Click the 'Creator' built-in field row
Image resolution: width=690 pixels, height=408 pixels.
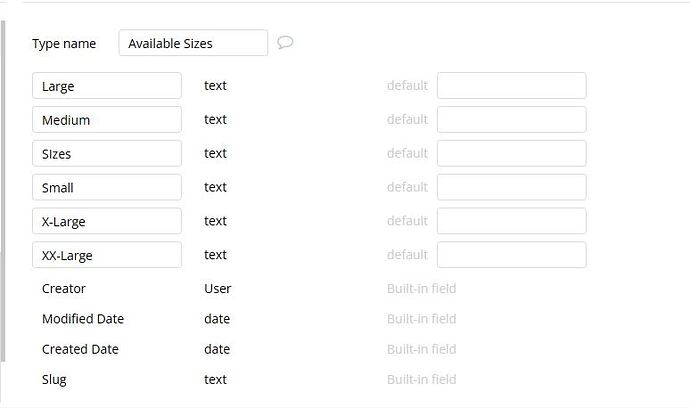click(x=64, y=289)
